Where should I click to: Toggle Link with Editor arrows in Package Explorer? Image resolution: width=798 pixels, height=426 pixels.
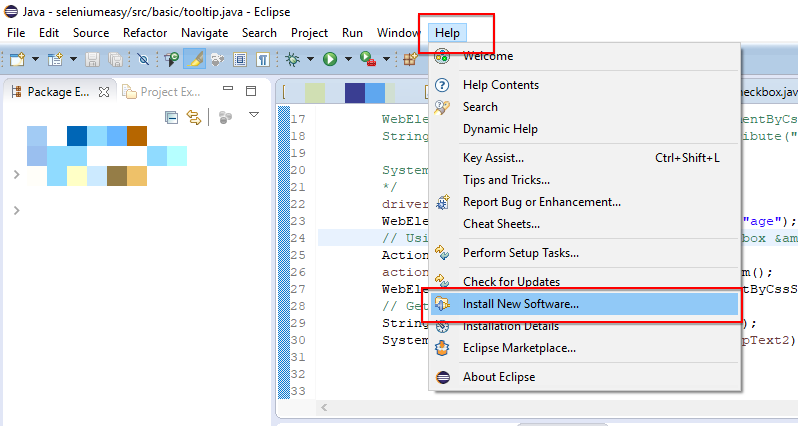194,118
